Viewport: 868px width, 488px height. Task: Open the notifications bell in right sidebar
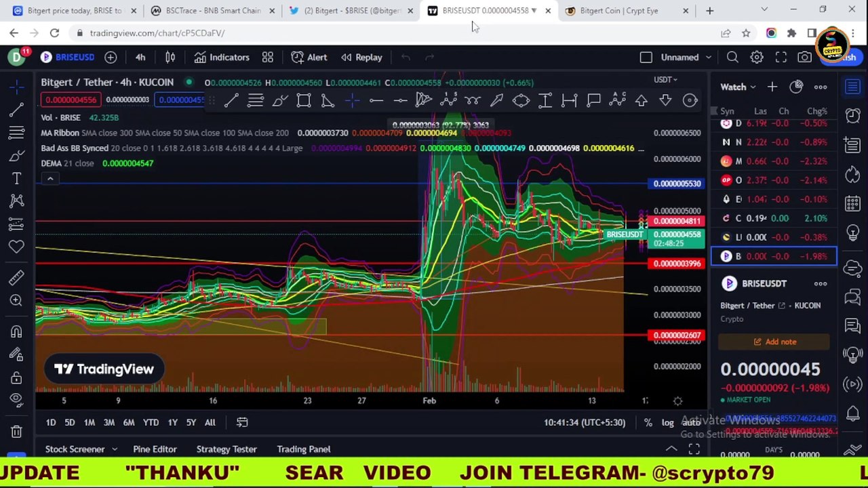coord(853,414)
